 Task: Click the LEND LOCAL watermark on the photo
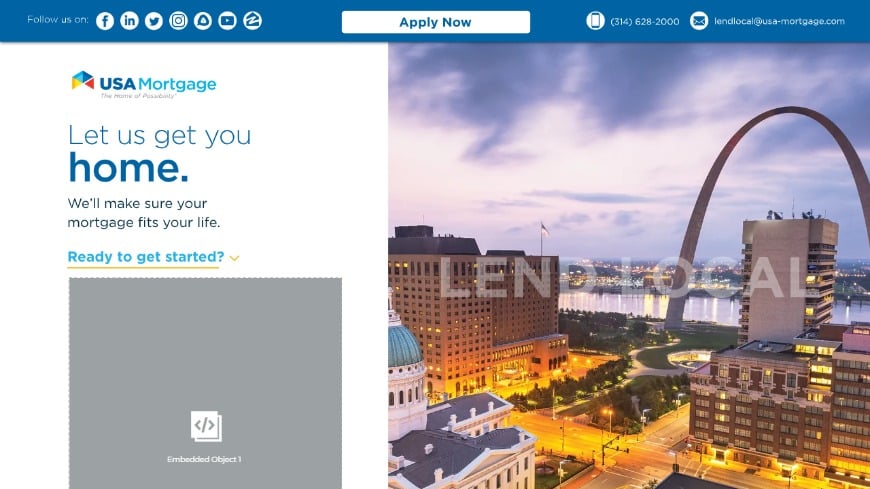pyautogui.click(x=622, y=278)
